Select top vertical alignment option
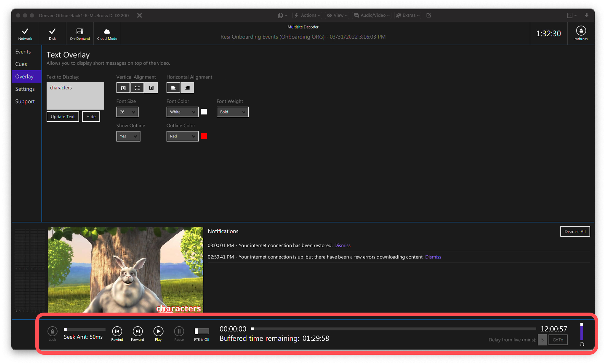606x364 pixels. point(123,88)
